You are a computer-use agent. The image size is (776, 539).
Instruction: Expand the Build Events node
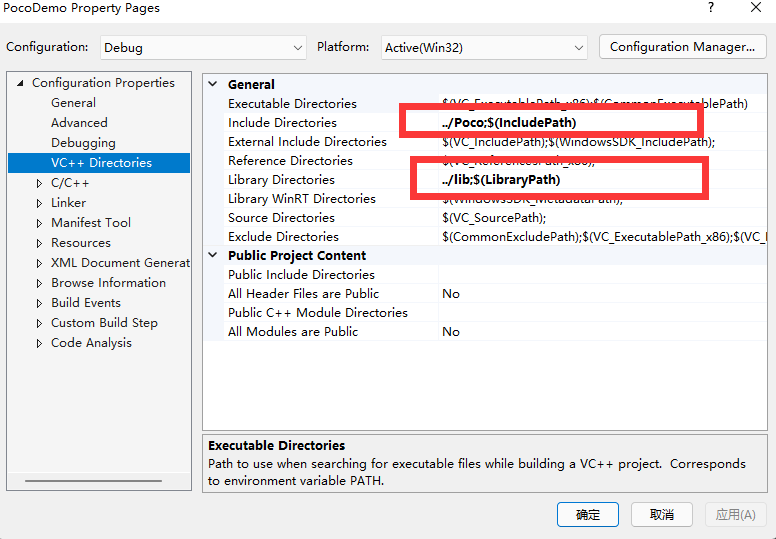pyautogui.click(x=39, y=303)
